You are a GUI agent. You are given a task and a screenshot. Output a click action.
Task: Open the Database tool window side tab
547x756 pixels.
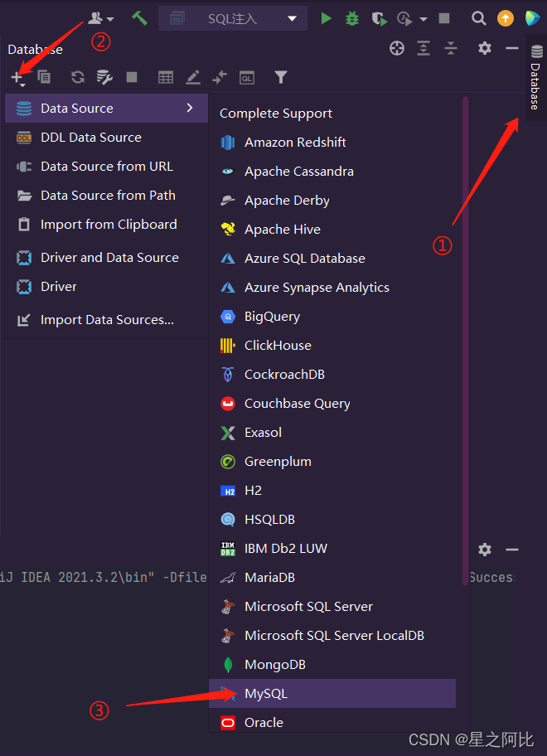click(x=536, y=77)
